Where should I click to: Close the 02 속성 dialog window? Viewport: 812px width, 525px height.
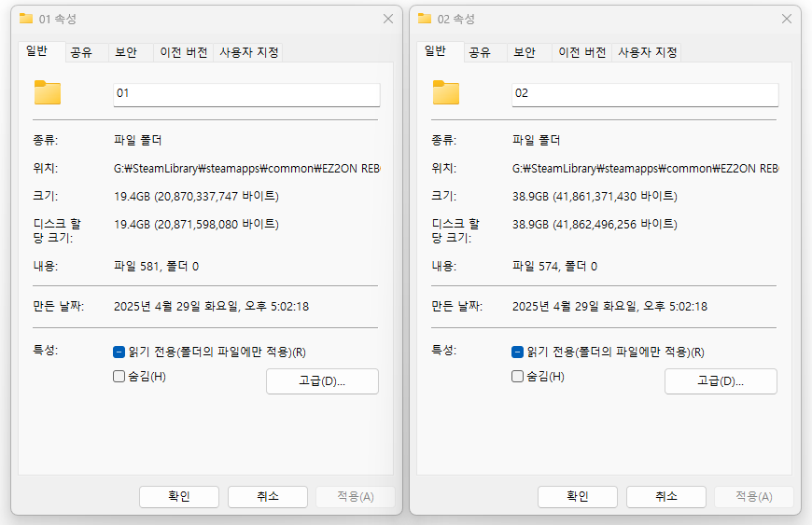pos(786,19)
